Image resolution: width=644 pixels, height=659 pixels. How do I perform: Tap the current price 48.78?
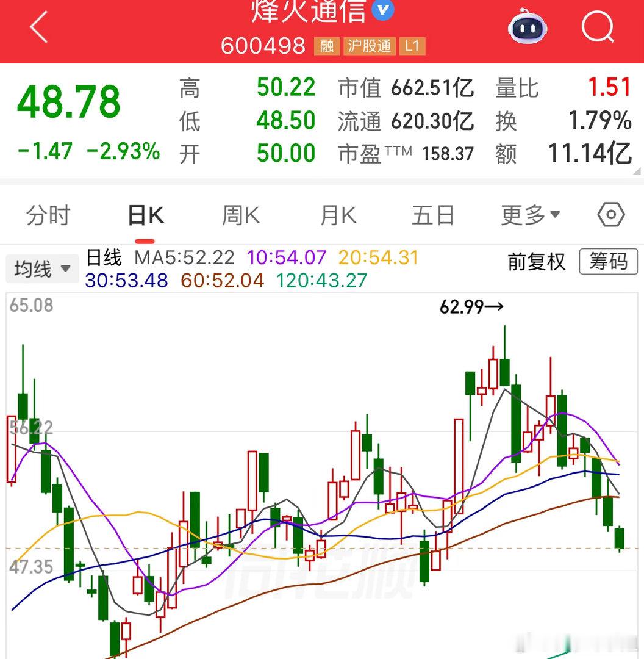69,101
